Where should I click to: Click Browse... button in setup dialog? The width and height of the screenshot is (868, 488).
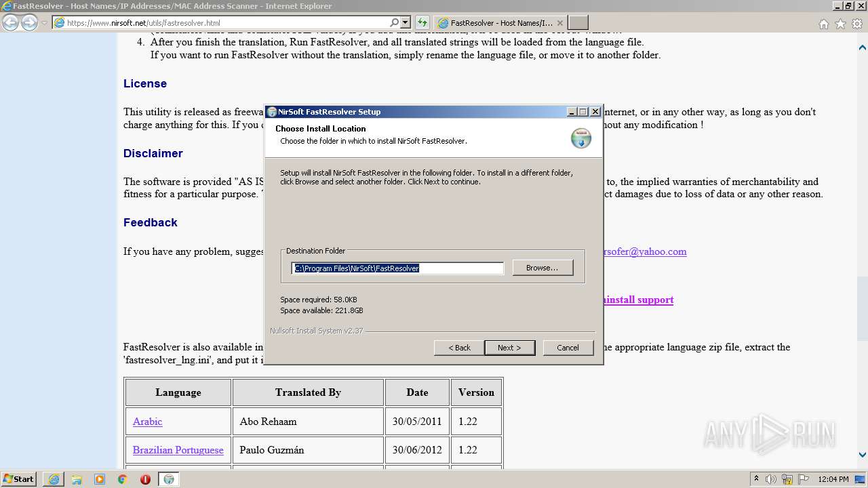pos(542,268)
